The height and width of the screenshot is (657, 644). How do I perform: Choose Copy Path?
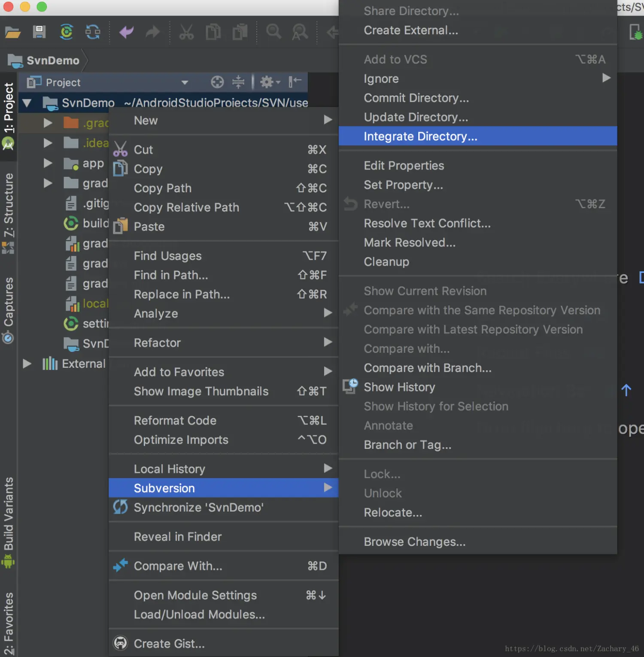point(223,188)
